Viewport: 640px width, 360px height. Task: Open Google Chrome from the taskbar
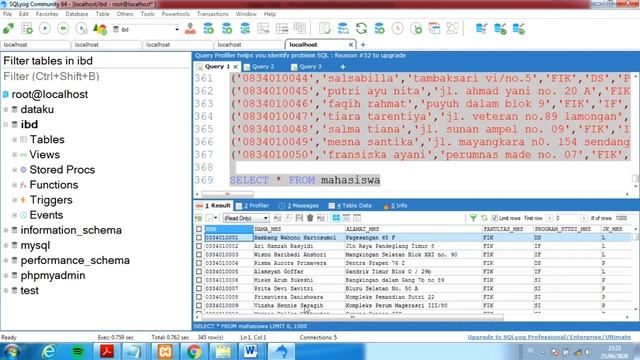click(x=194, y=351)
